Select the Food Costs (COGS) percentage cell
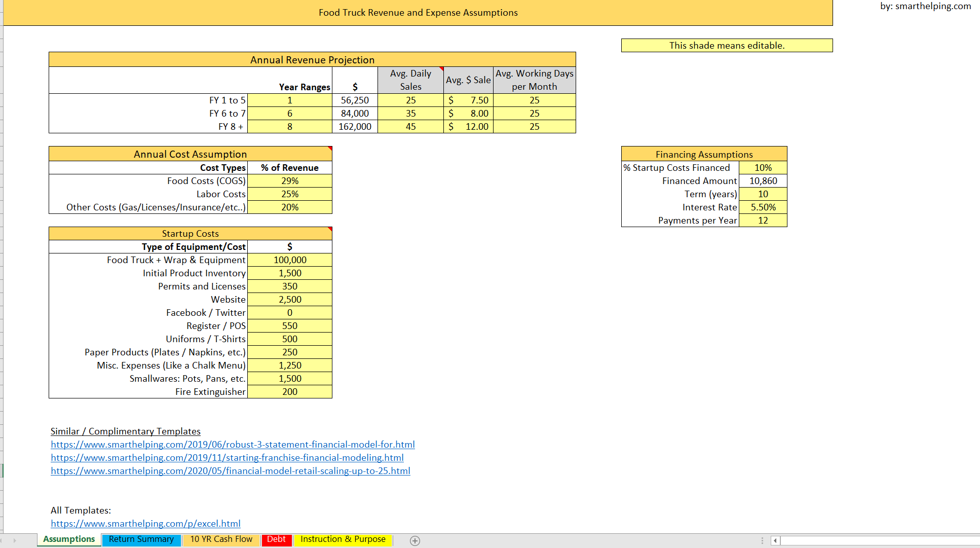The height and width of the screenshot is (548, 980). click(289, 180)
